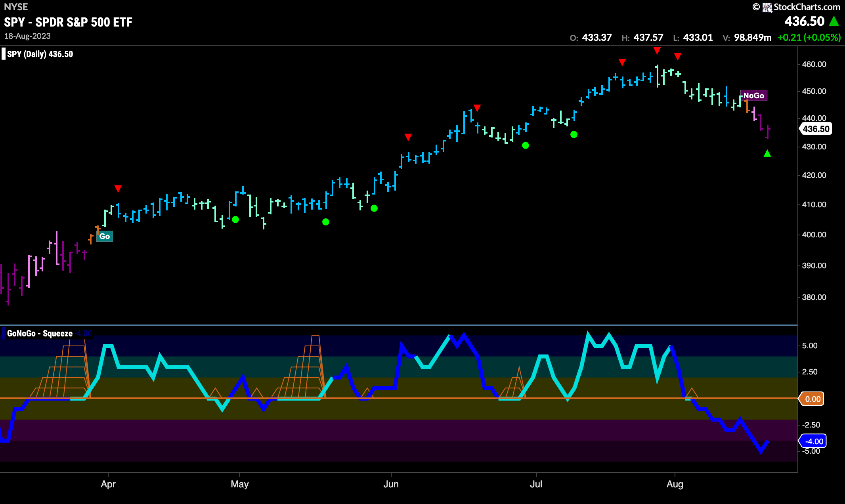845x504 pixels.
Task: Click the SPY (Daily) 436.50 legend label
Action: click(40, 54)
